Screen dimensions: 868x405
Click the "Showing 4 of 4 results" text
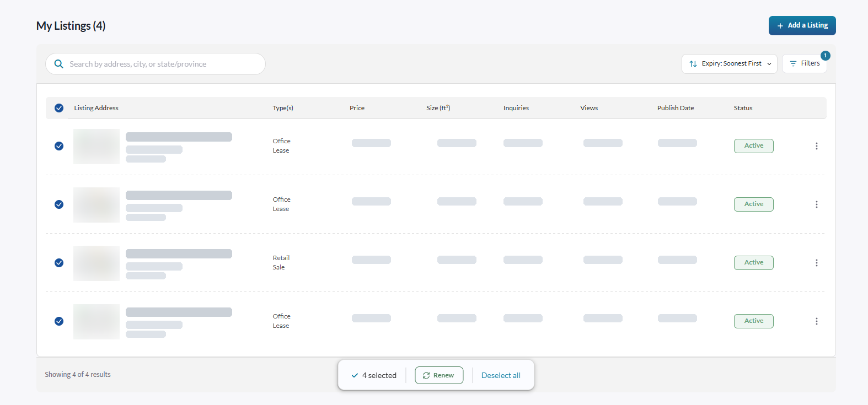(78, 375)
